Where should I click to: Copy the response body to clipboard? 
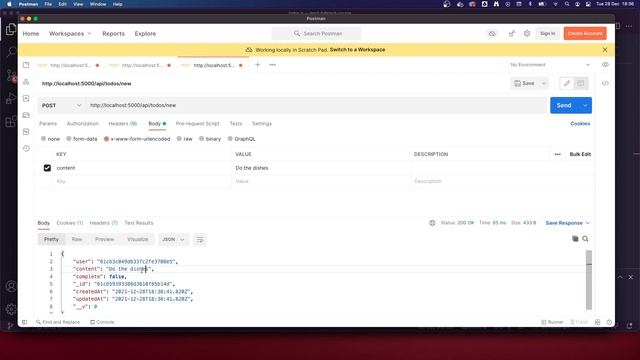(x=575, y=239)
